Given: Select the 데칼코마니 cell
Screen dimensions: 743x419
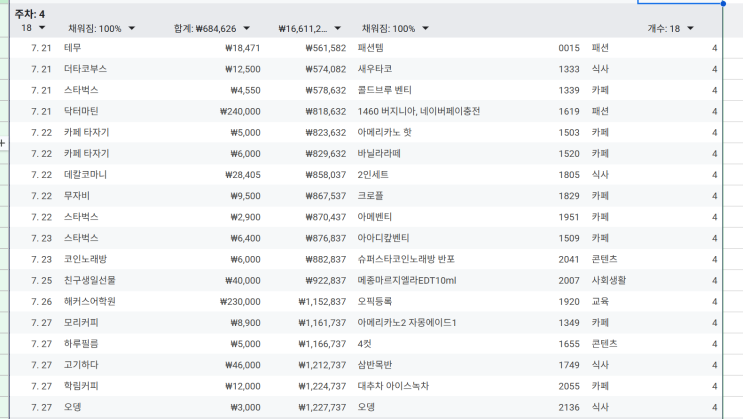Looking at the screenshot, I should [x=85, y=175].
